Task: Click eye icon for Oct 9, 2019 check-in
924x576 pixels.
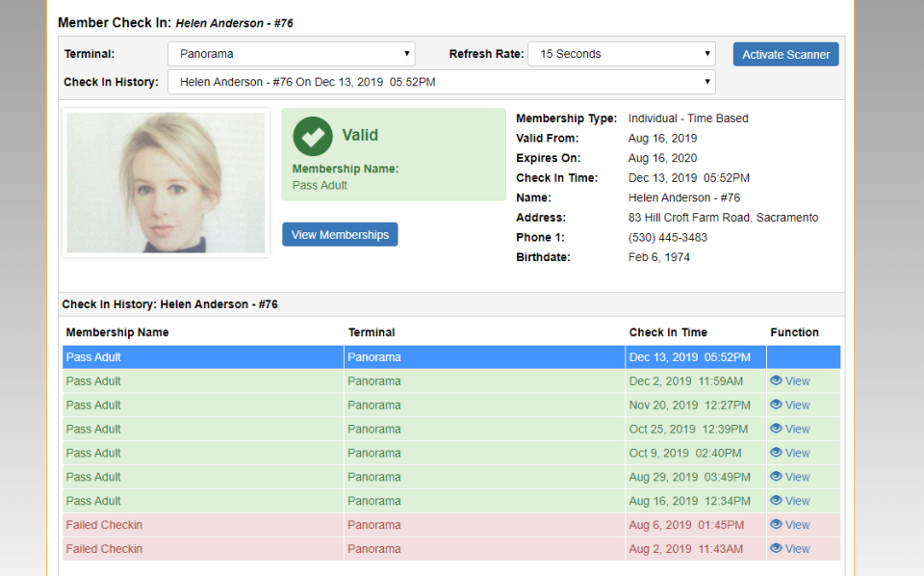Action: tap(776, 453)
